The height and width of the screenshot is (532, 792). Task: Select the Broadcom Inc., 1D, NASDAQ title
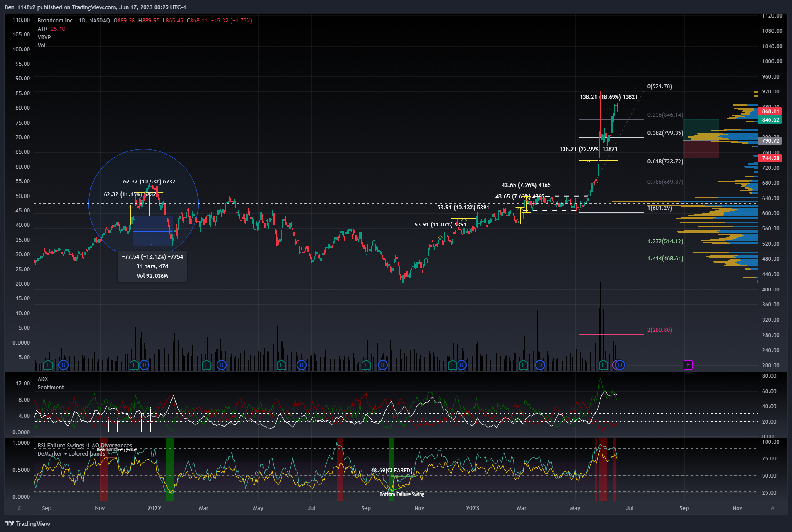(74, 21)
